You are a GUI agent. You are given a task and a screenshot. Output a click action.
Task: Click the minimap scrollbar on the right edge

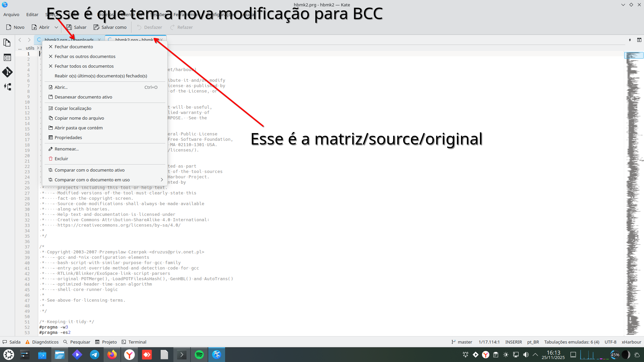pos(634,55)
